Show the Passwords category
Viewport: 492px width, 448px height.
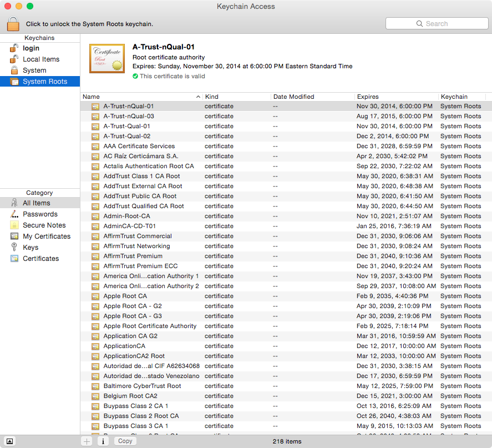[40, 214]
